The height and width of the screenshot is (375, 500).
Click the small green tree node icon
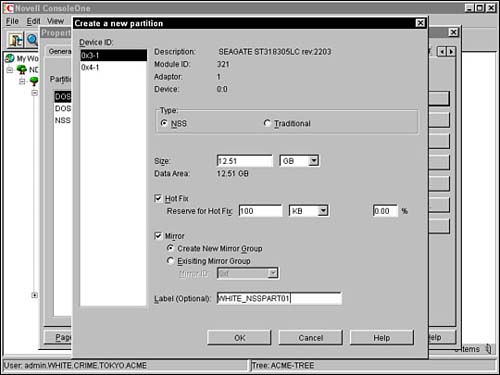(x=34, y=81)
